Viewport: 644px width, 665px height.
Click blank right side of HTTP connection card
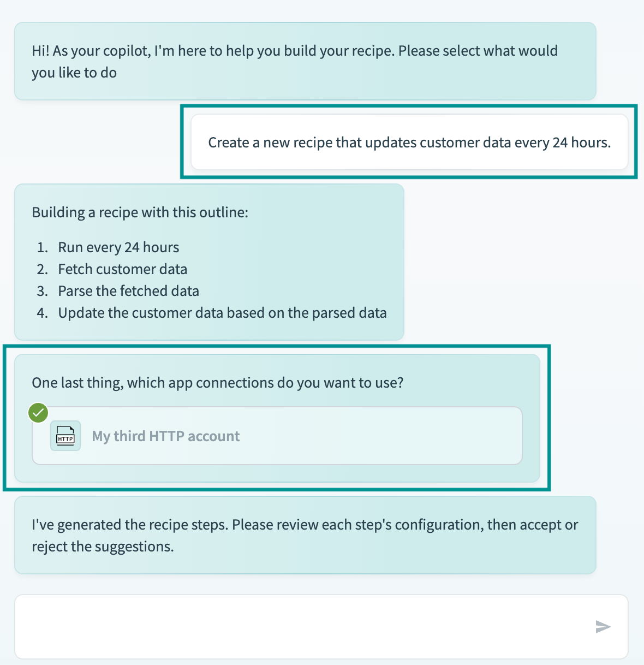pos(409,436)
